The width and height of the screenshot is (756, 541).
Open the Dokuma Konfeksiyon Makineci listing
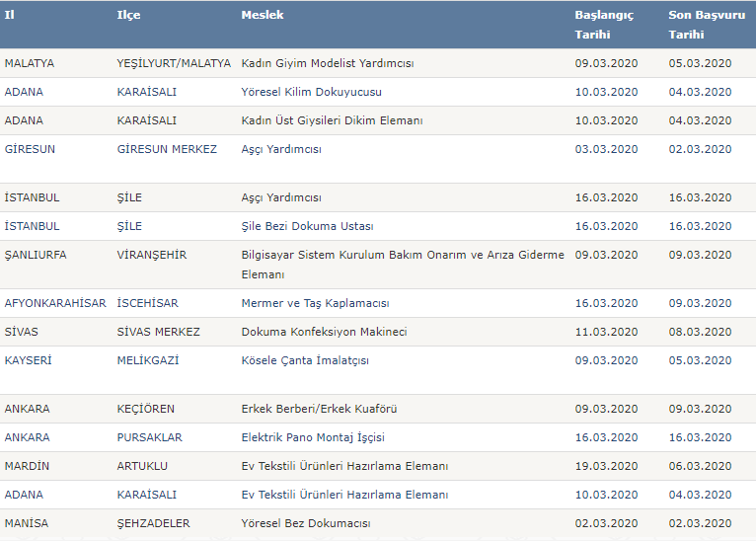coord(324,332)
